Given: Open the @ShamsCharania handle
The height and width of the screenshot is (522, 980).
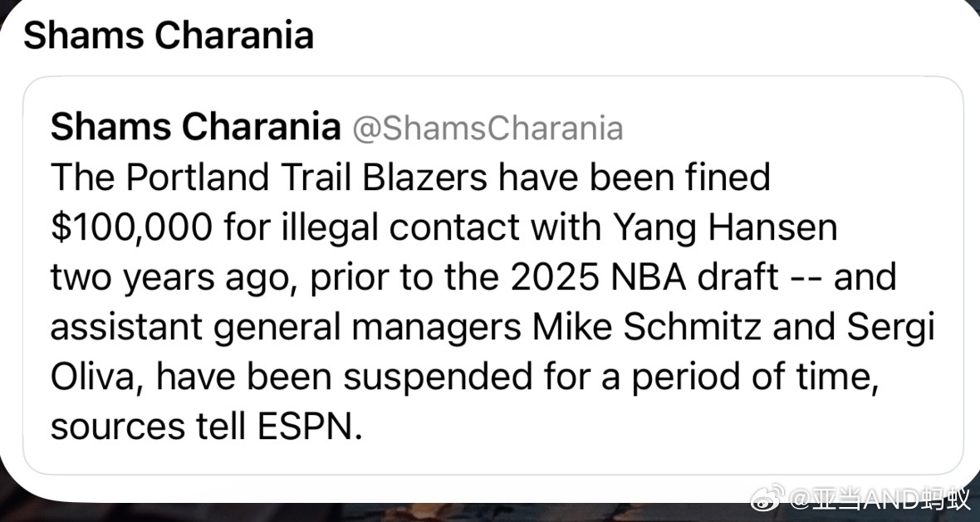Looking at the screenshot, I should (x=488, y=129).
